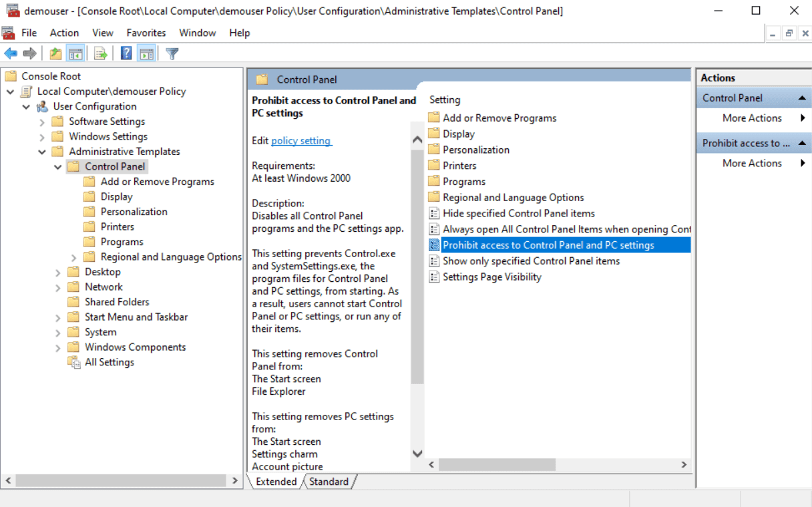
Task: Open More Actions under Control Panel
Action: pyautogui.click(x=752, y=118)
